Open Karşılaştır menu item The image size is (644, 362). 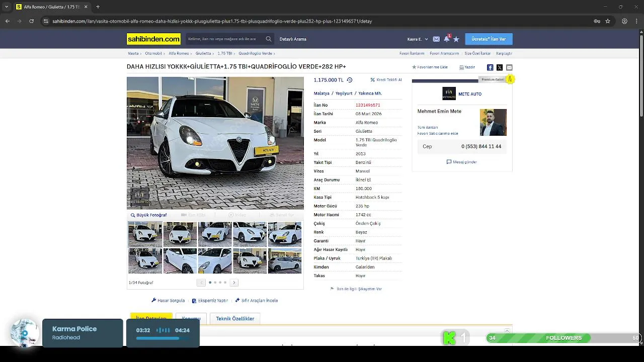504,53
